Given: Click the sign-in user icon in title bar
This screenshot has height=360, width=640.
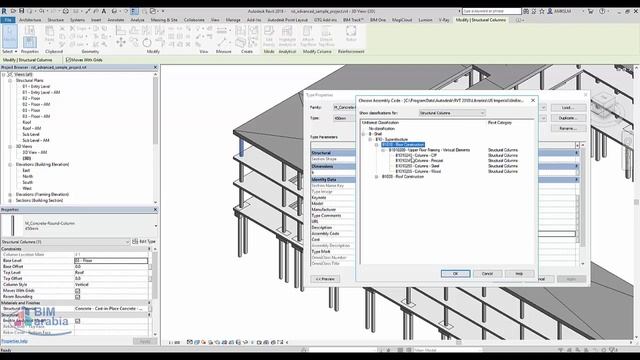Looking at the screenshot, I should pos(550,11).
